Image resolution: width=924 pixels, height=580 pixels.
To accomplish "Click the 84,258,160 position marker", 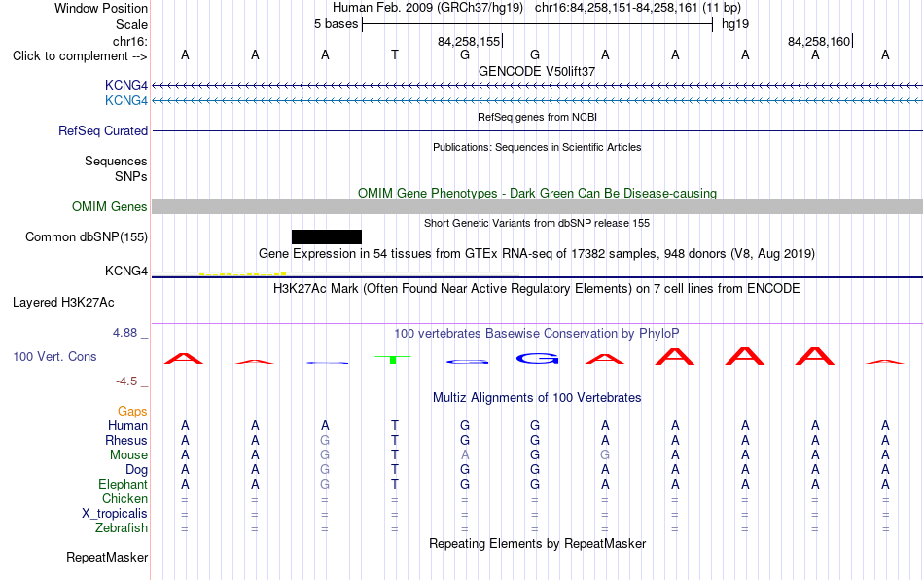I will (x=819, y=41).
